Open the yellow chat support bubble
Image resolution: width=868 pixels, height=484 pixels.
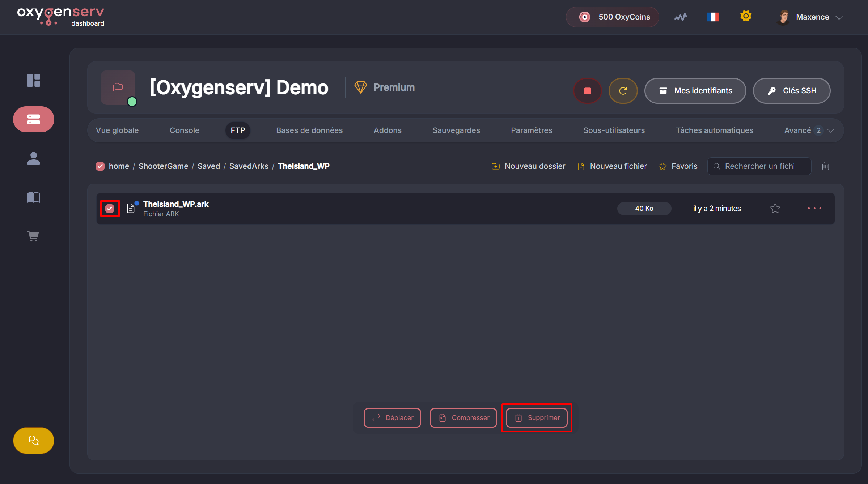34,440
